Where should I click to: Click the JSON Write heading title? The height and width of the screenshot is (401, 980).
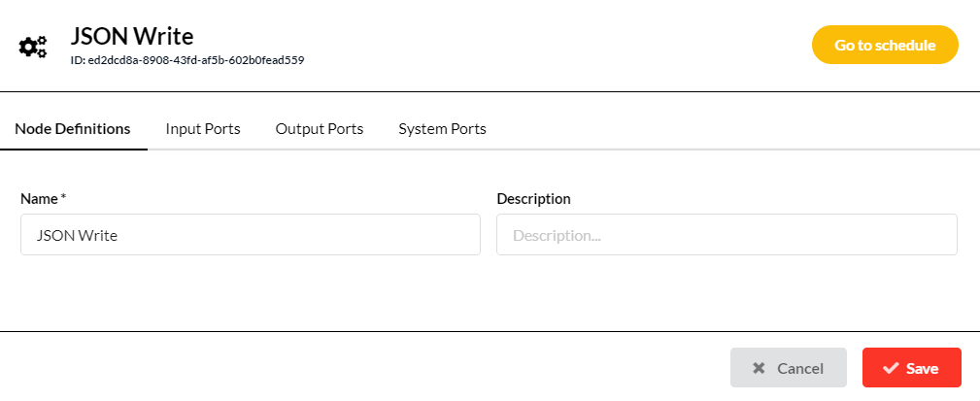pyautogui.click(x=132, y=36)
